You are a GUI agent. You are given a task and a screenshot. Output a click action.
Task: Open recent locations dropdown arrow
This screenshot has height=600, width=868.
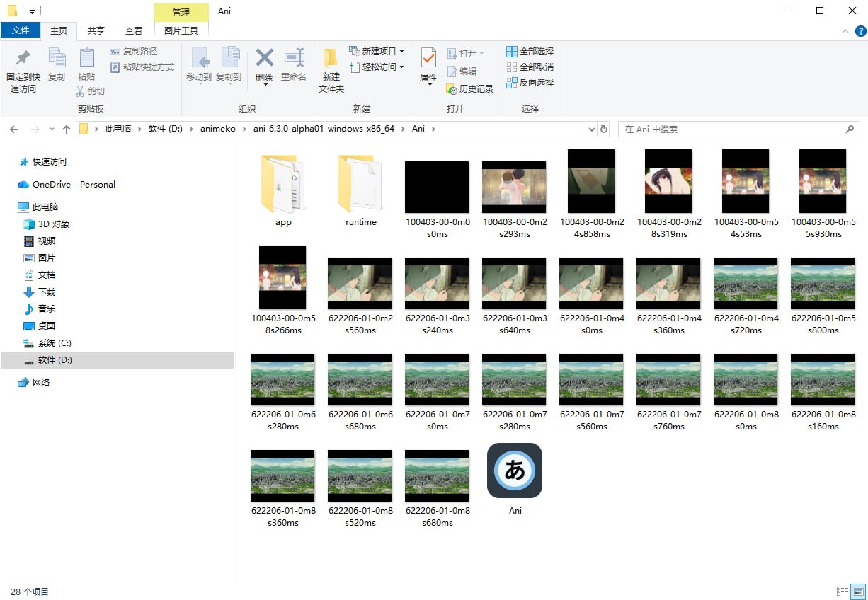point(52,129)
